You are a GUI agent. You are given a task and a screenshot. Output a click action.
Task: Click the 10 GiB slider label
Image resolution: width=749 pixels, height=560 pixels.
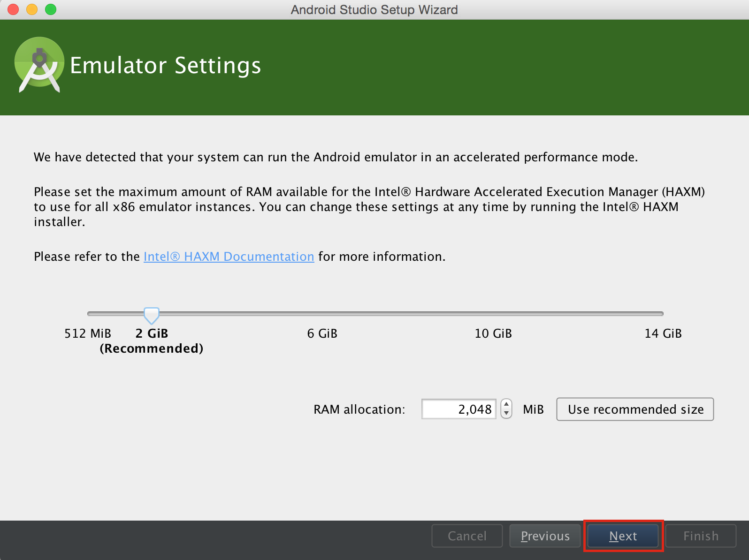[493, 333]
